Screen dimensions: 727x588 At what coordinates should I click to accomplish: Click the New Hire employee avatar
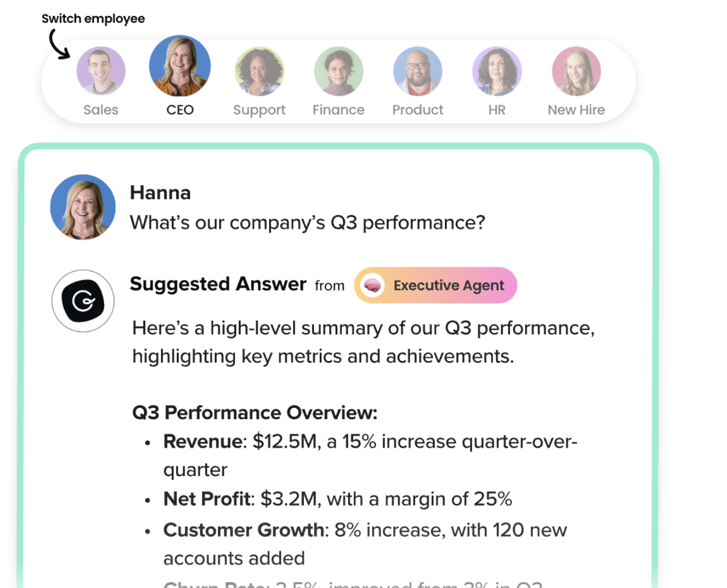click(576, 71)
